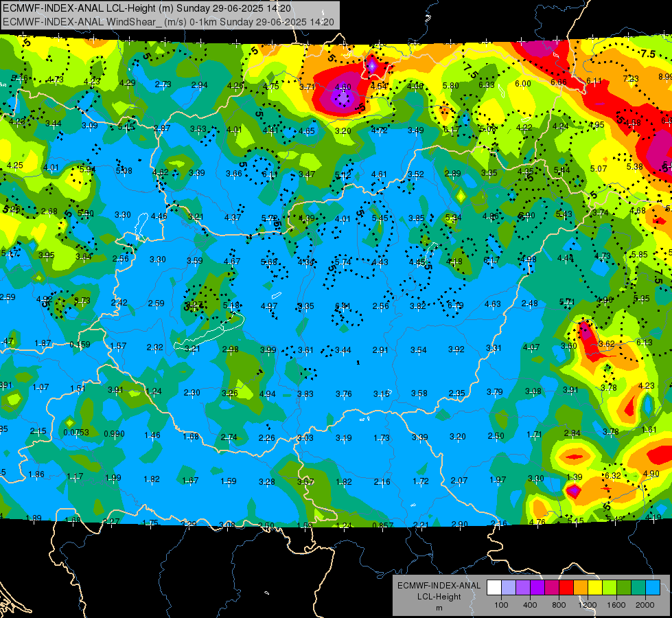
Task: Click the wind shear value '1.99'
Action: click(x=113, y=477)
